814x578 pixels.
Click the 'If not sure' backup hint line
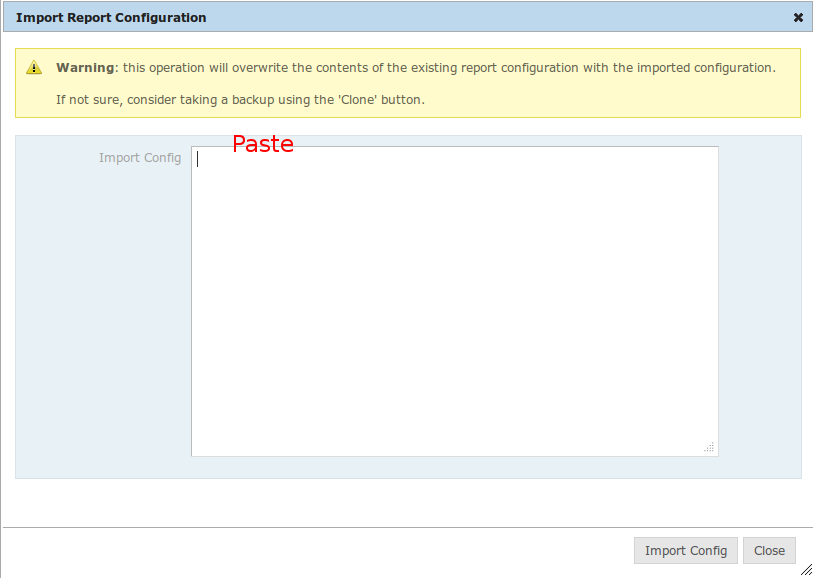[240, 100]
